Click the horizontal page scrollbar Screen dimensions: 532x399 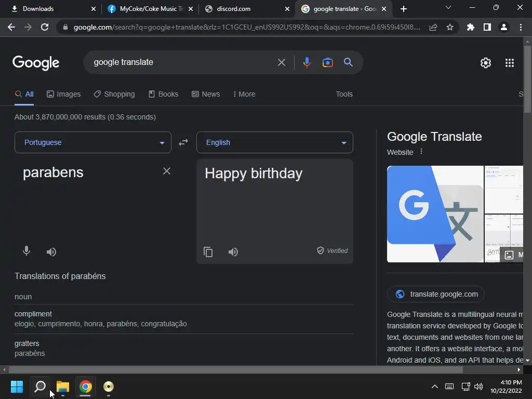point(236,369)
